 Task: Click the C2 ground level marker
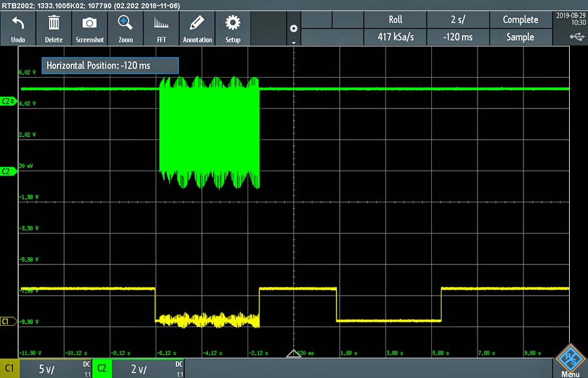click(x=8, y=171)
